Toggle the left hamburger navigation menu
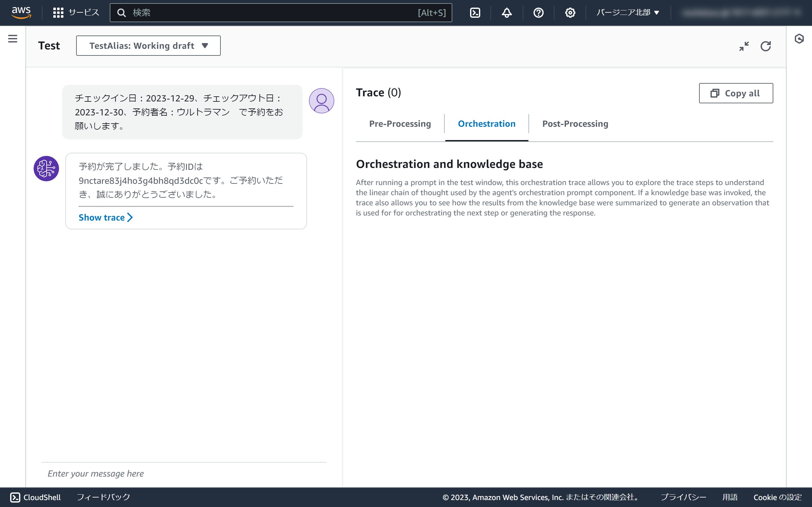 (x=13, y=39)
